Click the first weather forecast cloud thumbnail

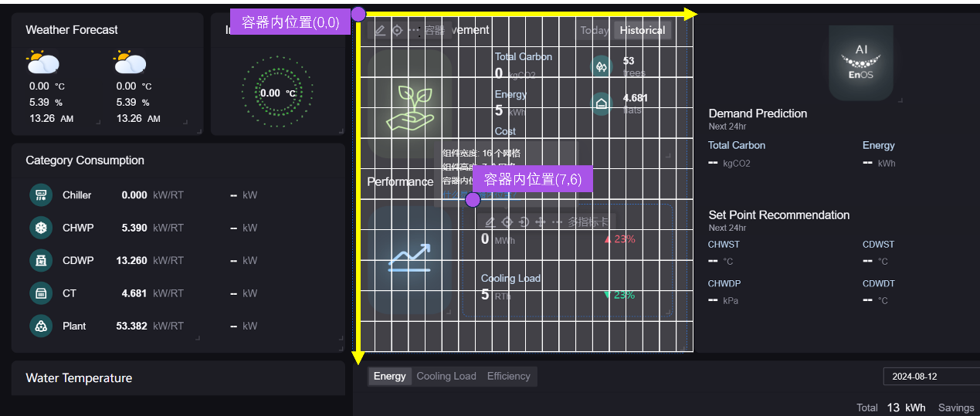43,61
